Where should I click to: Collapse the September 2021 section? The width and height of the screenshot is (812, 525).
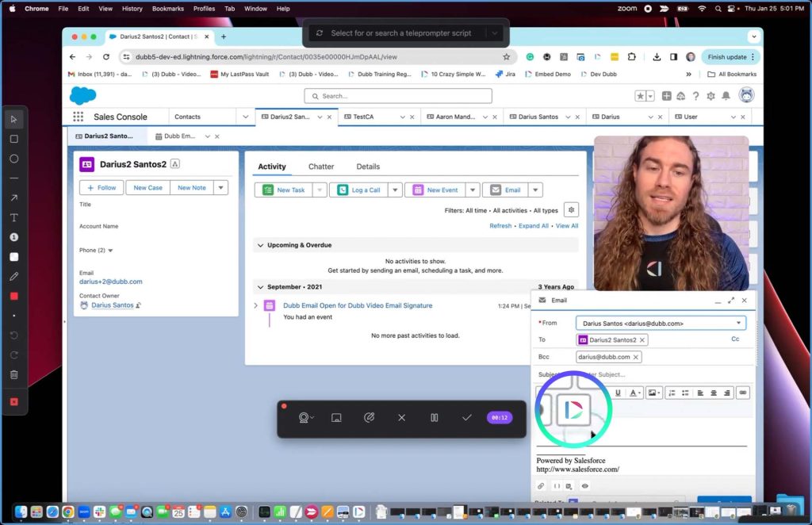(x=260, y=287)
